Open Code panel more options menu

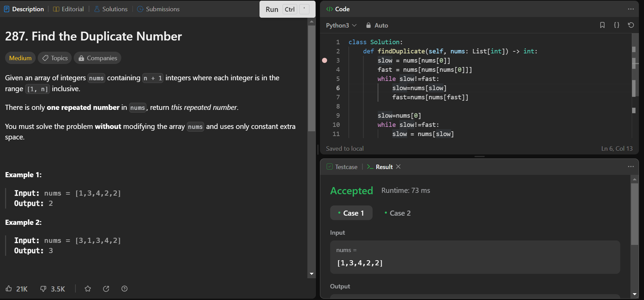click(631, 9)
